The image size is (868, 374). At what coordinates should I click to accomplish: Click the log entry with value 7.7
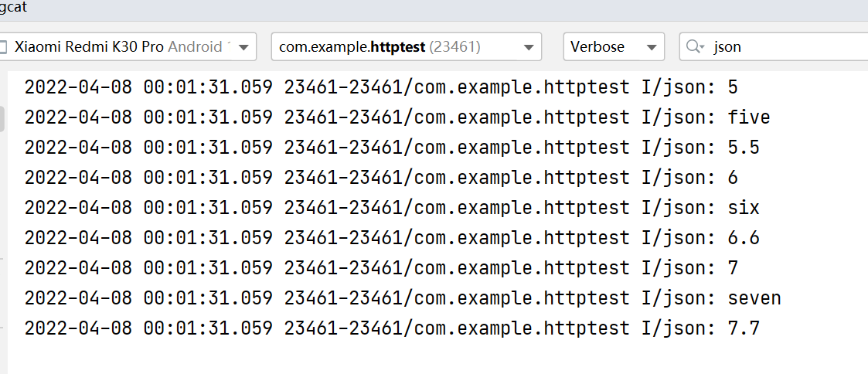[x=392, y=328]
